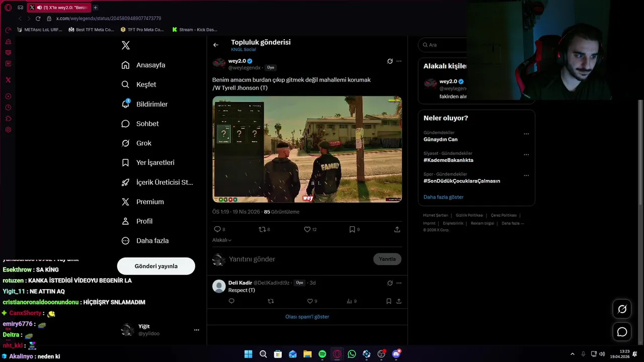Click Daha fazla göster link

[443, 197]
